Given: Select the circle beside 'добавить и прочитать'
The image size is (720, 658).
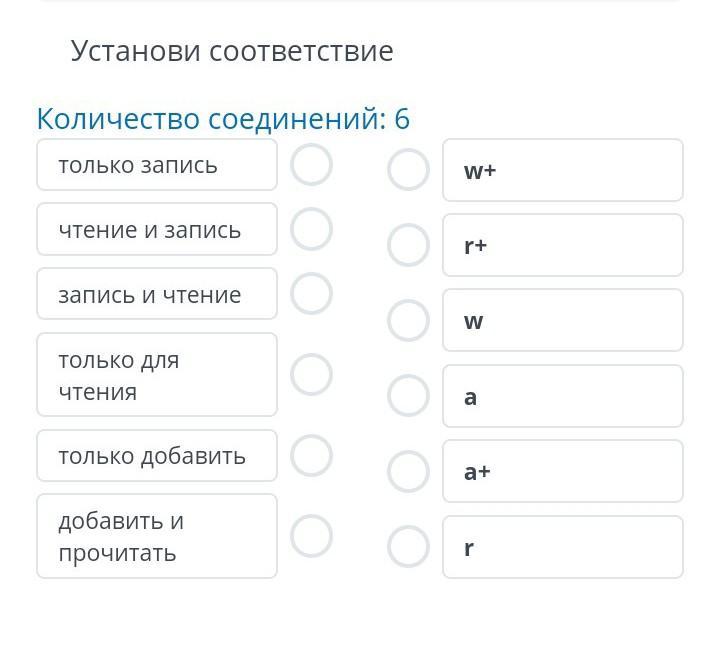Looking at the screenshot, I should click(311, 536).
